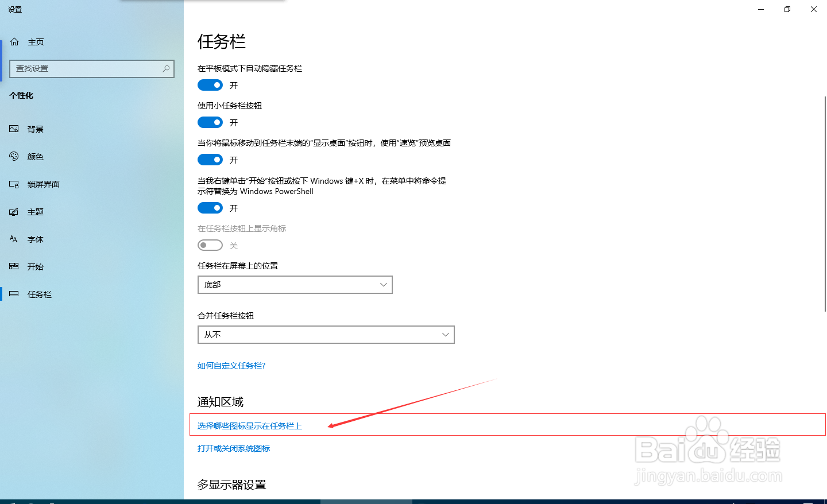Image resolution: width=827 pixels, height=504 pixels.
Task: Turn off 使用小任务栏按钮 switch
Action: pyautogui.click(x=210, y=122)
